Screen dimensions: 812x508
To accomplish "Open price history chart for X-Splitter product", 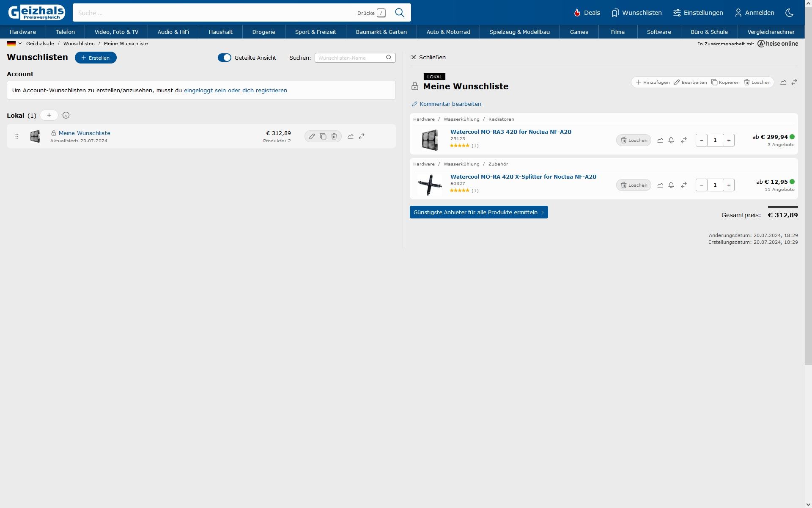I will click(x=660, y=185).
